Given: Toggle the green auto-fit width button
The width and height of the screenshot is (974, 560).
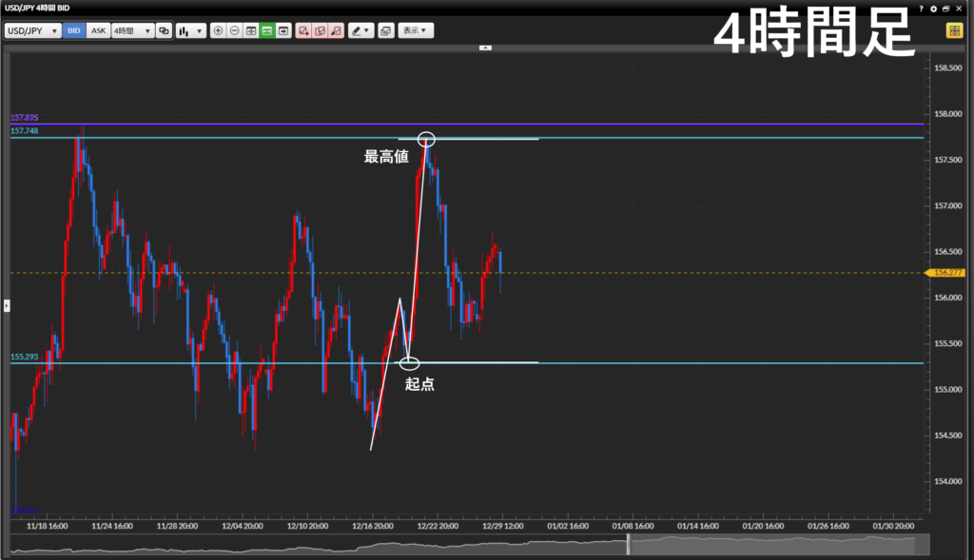Looking at the screenshot, I should (x=267, y=30).
